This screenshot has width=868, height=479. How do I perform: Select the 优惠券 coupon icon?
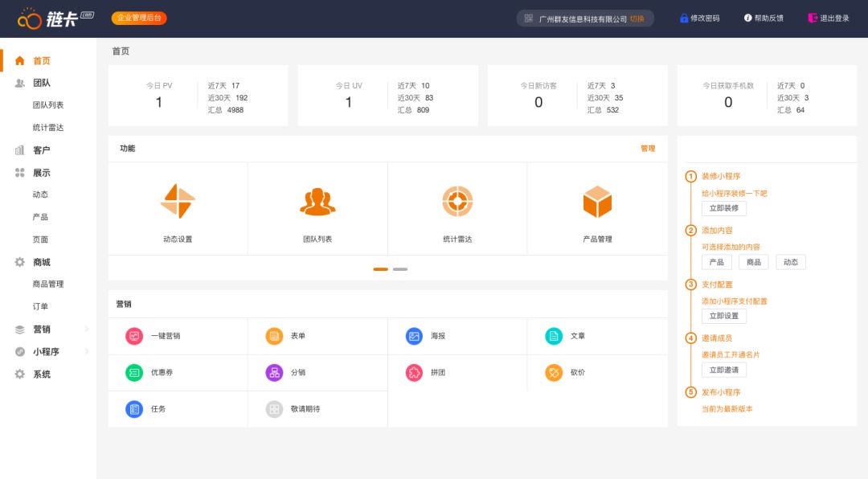pos(134,373)
